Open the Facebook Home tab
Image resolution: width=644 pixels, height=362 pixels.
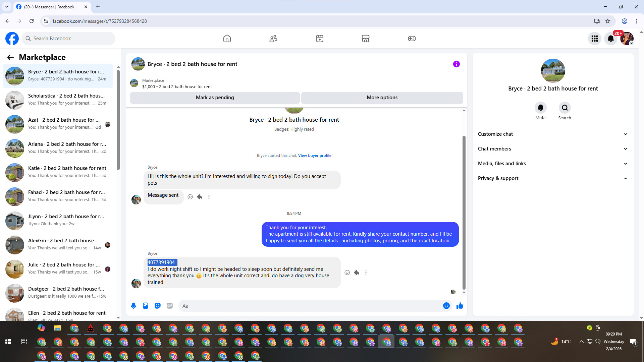(x=227, y=39)
